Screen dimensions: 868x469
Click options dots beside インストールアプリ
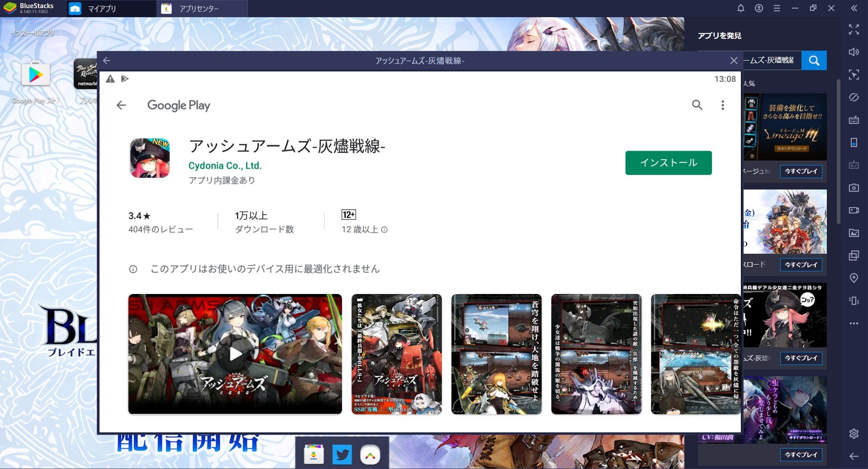point(60,33)
